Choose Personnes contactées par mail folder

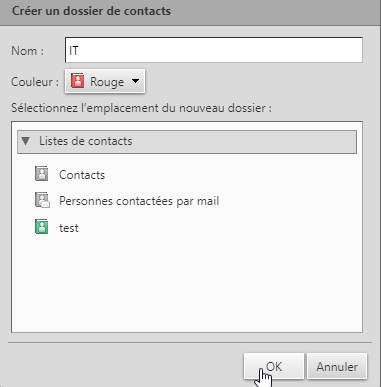click(139, 201)
